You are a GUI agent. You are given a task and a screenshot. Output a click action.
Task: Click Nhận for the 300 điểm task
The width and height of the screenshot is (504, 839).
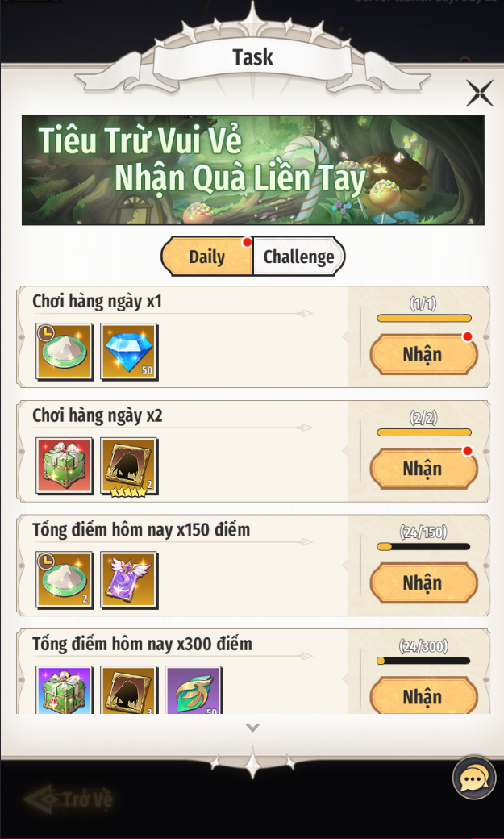(x=423, y=697)
